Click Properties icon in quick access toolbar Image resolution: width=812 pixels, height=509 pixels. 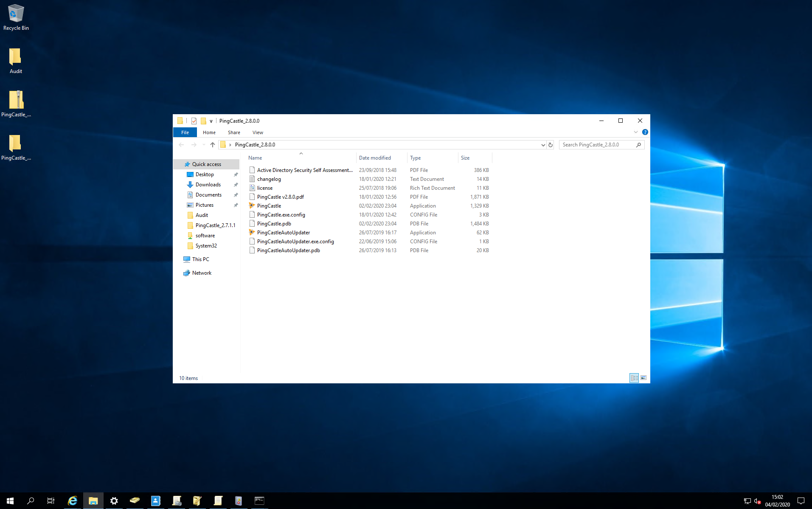pyautogui.click(x=194, y=121)
